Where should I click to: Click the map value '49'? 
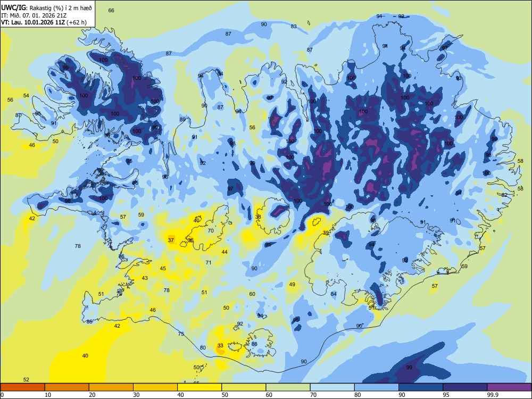coord(292,284)
